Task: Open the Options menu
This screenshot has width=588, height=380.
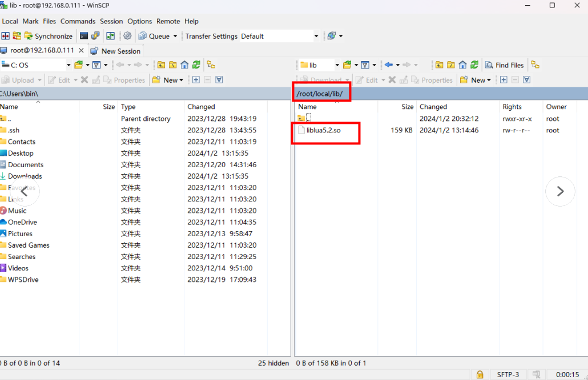Action: (x=139, y=21)
